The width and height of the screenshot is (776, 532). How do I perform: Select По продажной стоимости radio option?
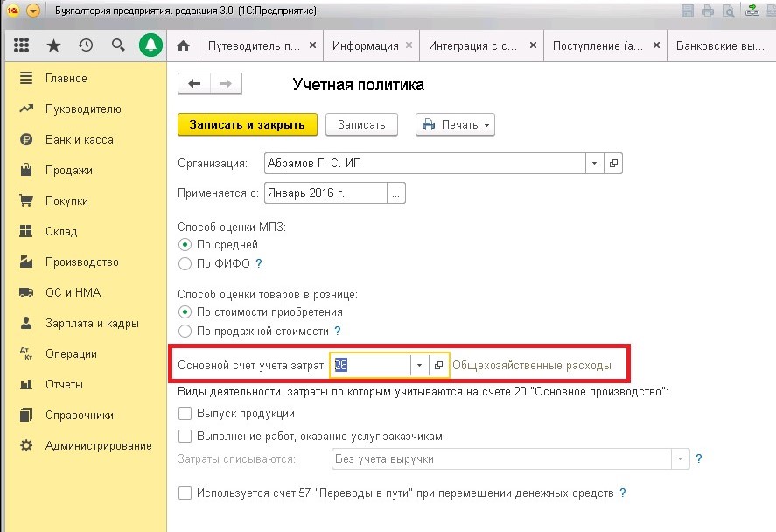click(x=185, y=332)
